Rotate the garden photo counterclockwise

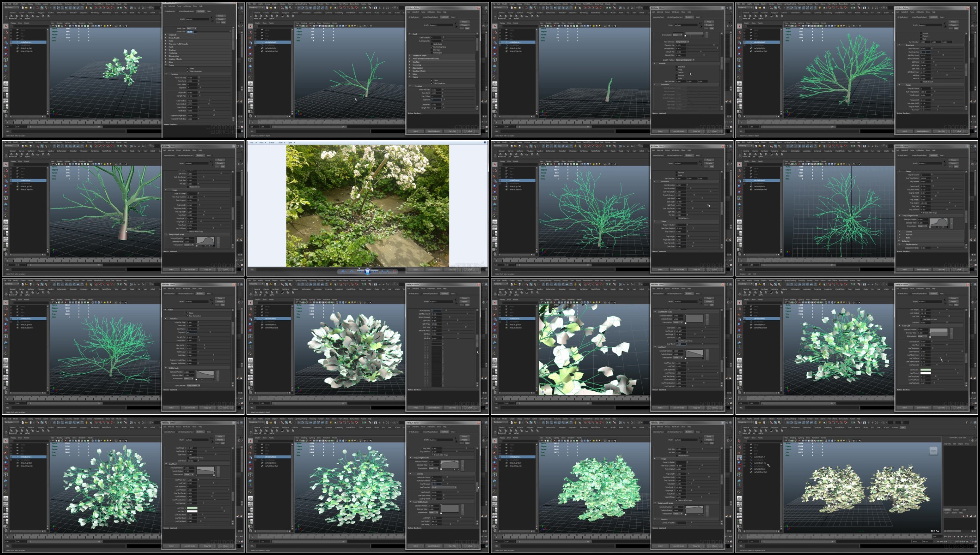(382, 272)
